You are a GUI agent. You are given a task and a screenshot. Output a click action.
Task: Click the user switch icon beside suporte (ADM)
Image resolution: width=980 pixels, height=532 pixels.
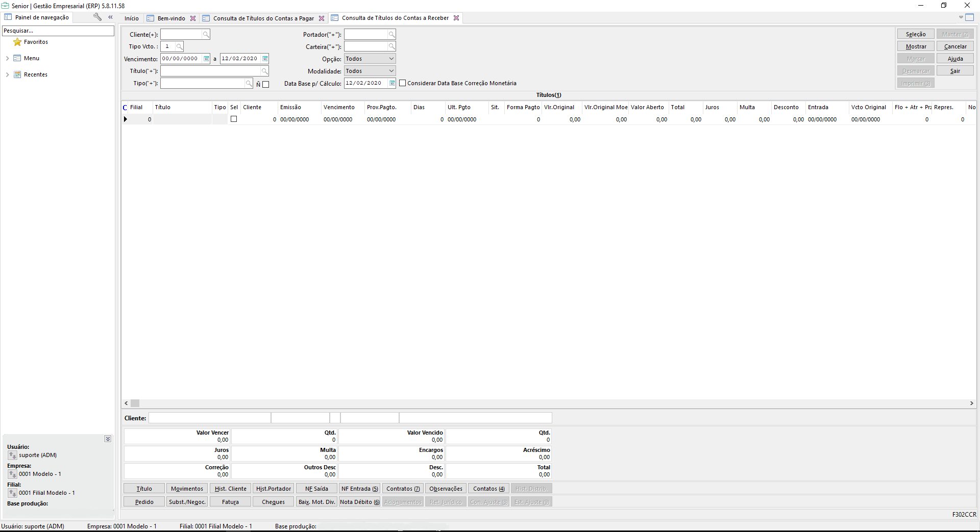pos(13,455)
